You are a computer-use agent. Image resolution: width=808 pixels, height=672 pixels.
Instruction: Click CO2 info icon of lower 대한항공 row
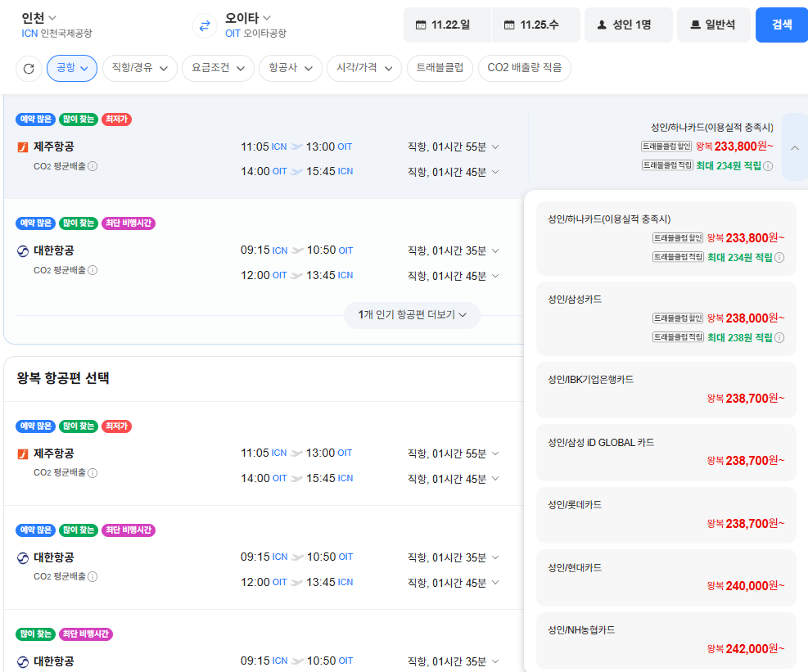[x=93, y=576]
